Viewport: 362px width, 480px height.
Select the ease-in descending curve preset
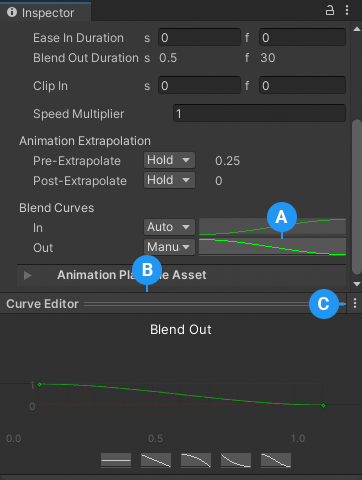[x=196, y=460]
